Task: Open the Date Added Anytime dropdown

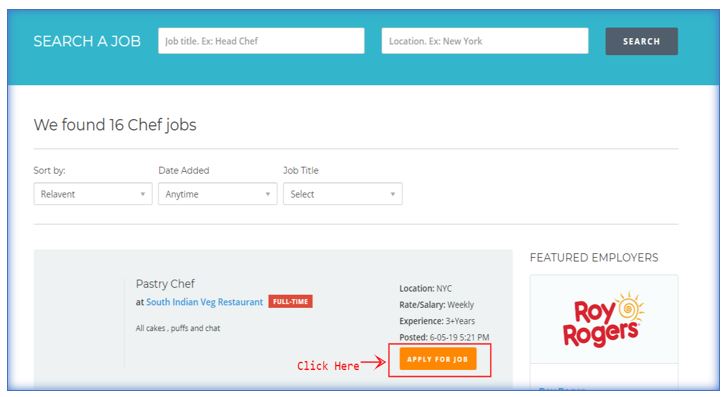Action: [x=218, y=194]
